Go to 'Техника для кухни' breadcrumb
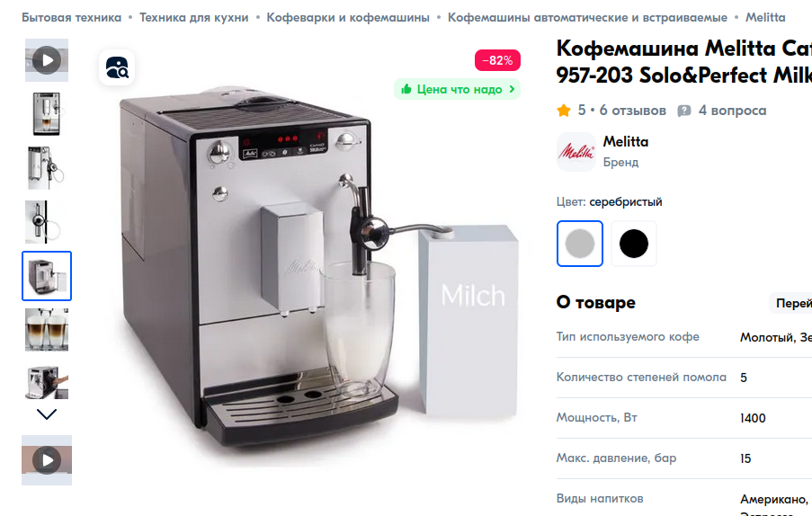Viewport: 812px width, 516px height. tap(194, 18)
